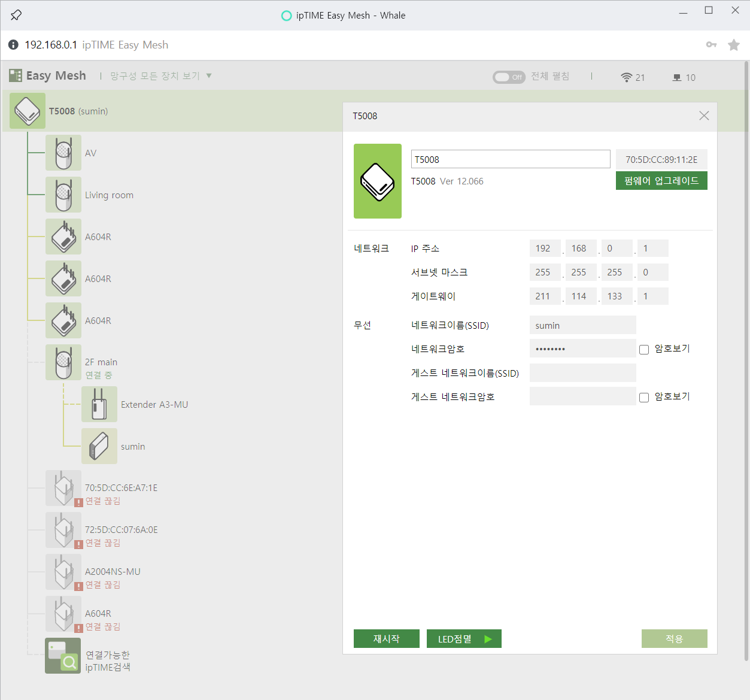Click the wired clients count icon

click(x=677, y=77)
